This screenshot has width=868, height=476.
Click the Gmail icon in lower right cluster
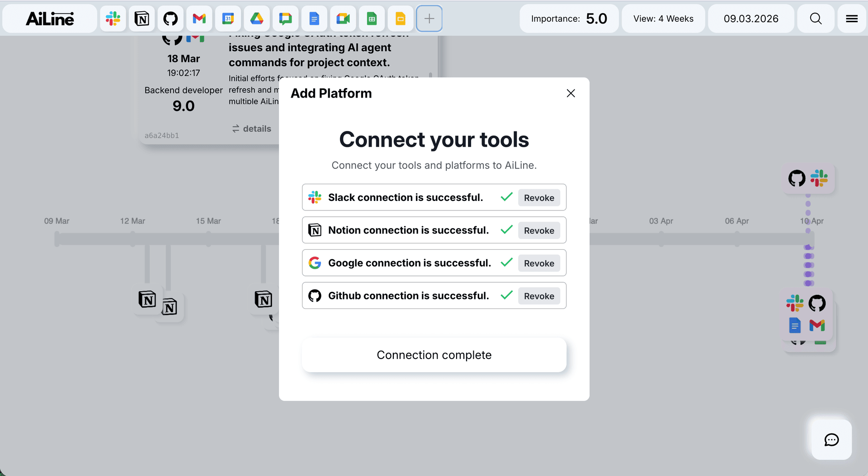pyautogui.click(x=817, y=325)
